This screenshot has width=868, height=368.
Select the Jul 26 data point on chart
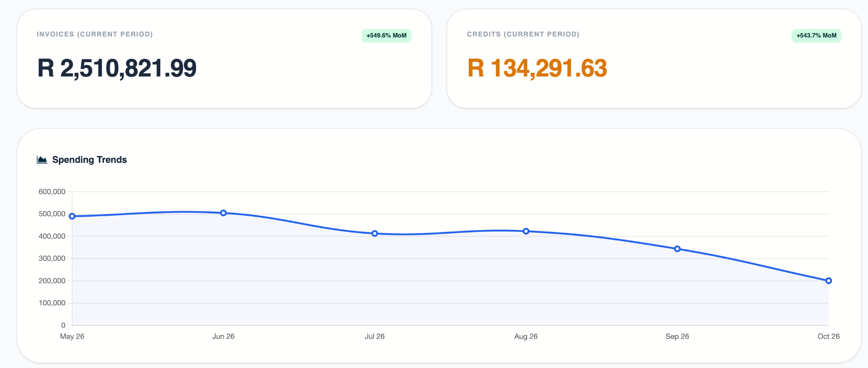click(x=375, y=234)
